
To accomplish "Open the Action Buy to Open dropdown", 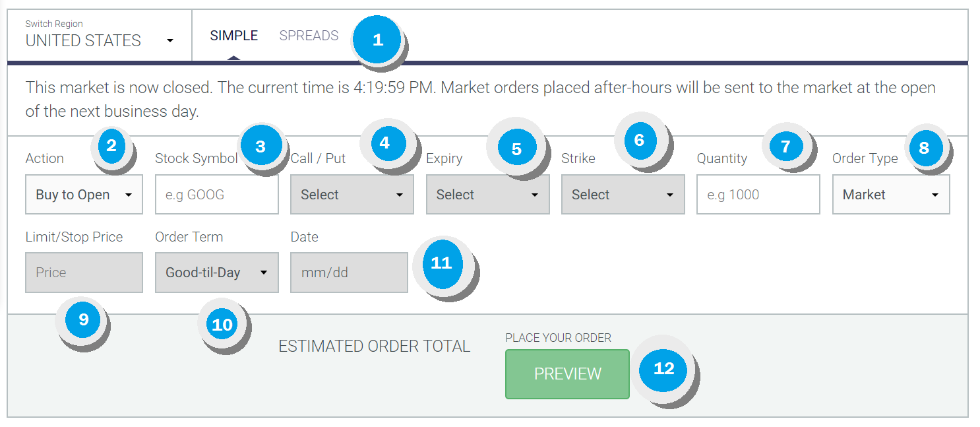I will 84,195.
